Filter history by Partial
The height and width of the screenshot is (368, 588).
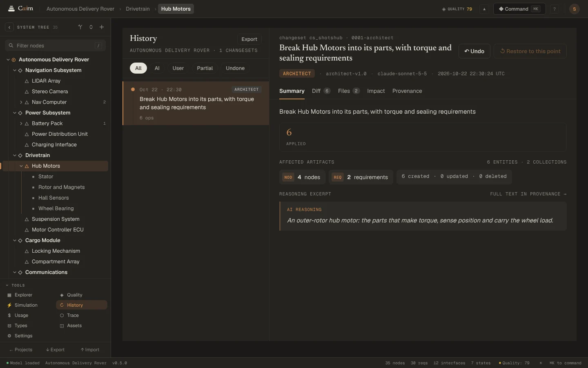pos(205,68)
